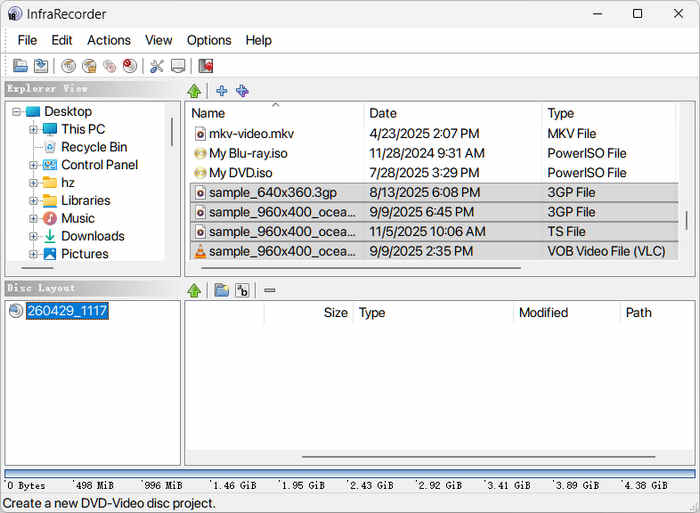Click the explorer tree vertical scrollbar

(x=172, y=132)
